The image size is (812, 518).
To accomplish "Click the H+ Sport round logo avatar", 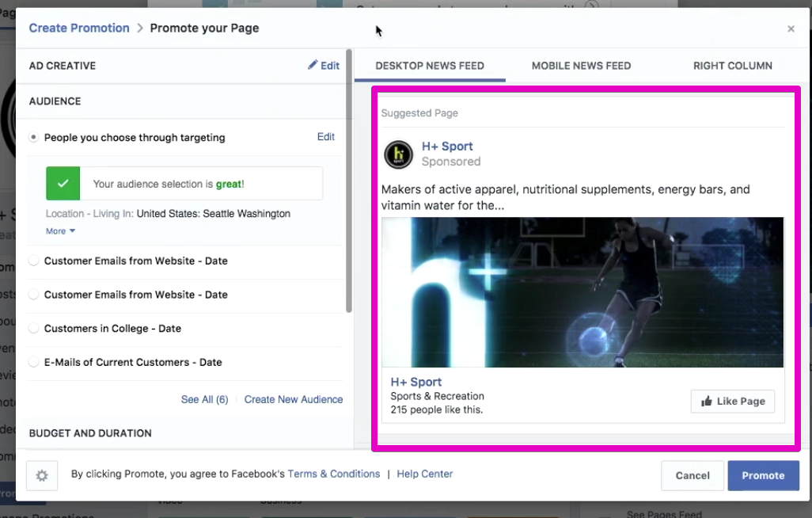I will pos(398,154).
